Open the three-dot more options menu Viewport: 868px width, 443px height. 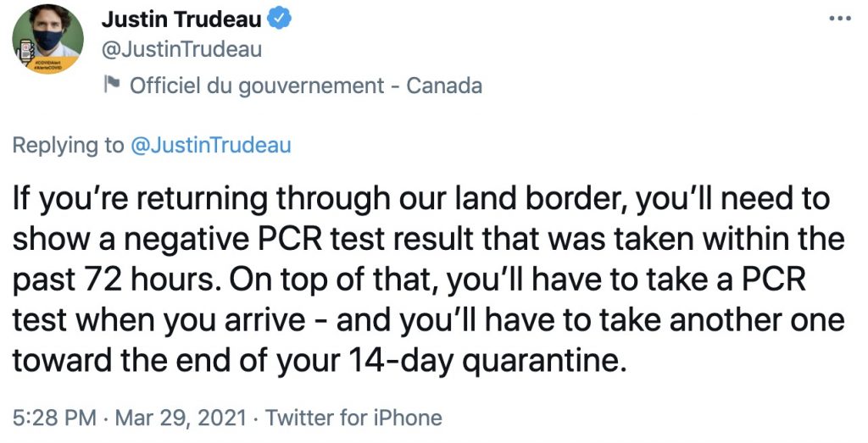pyautogui.click(x=840, y=19)
